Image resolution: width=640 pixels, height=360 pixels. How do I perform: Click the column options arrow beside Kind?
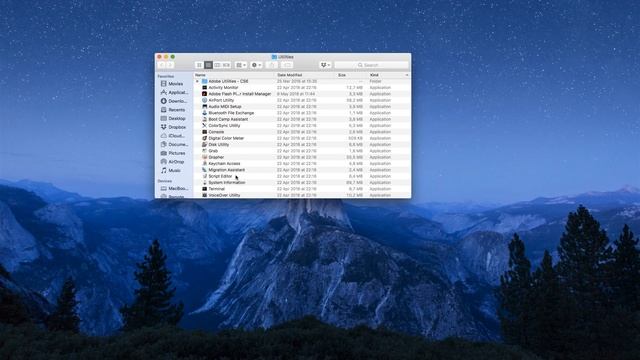(407, 75)
